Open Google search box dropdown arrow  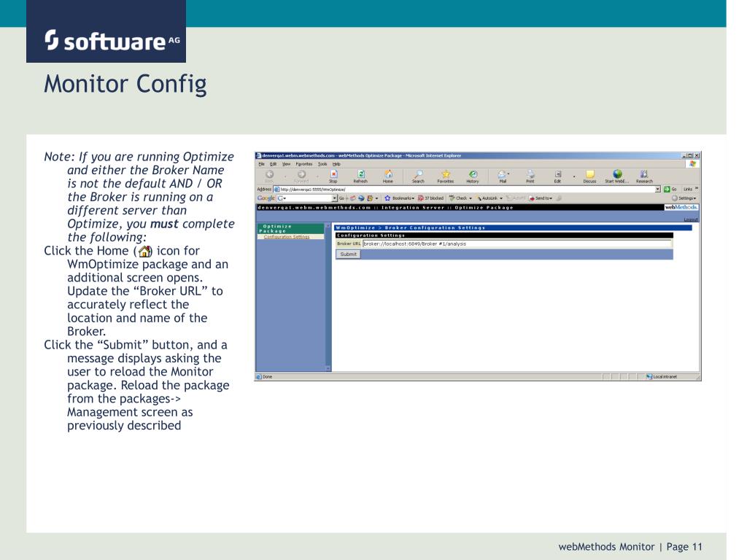click(x=334, y=198)
